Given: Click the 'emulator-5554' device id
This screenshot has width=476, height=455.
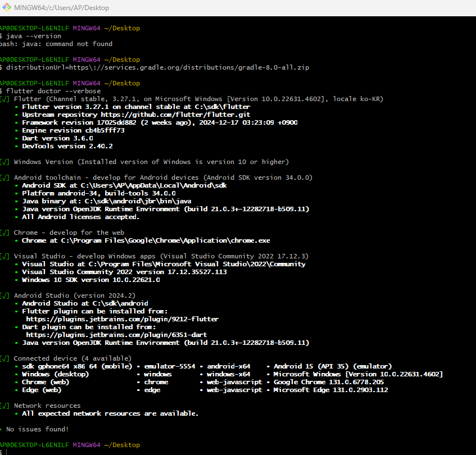Looking at the screenshot, I should coord(170,366).
